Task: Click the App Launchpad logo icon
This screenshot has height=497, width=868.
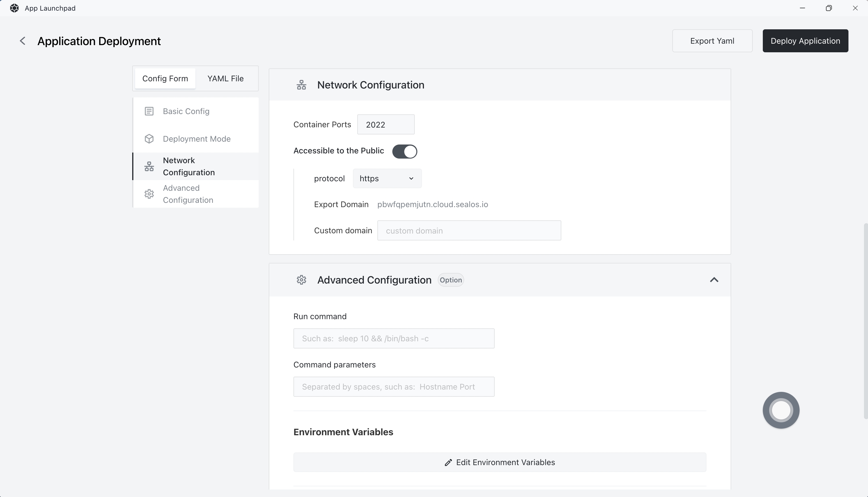Action: pyautogui.click(x=14, y=8)
